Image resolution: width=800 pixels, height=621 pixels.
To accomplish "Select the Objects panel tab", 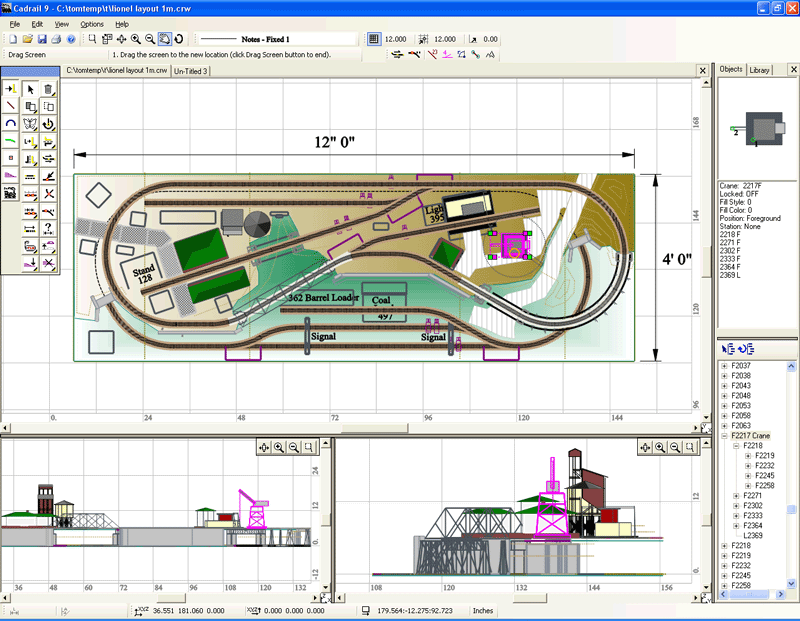I will (731, 69).
